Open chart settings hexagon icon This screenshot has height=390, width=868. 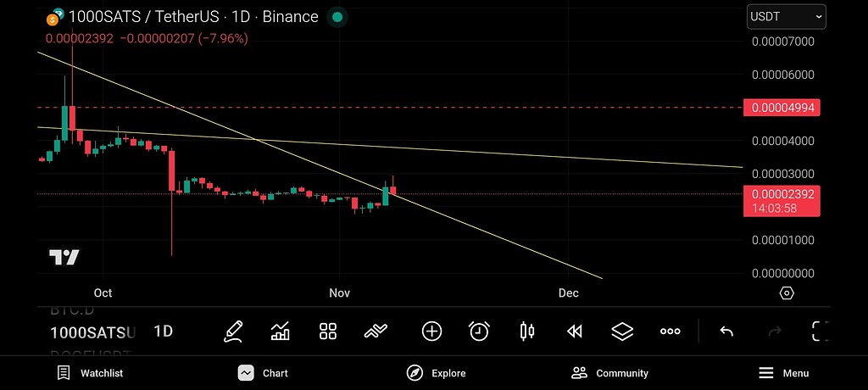(x=787, y=293)
